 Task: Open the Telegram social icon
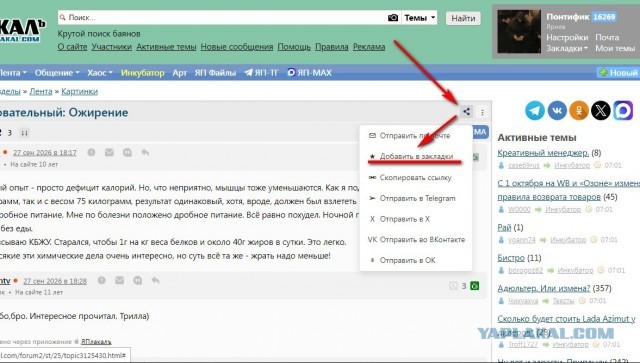(x=534, y=110)
